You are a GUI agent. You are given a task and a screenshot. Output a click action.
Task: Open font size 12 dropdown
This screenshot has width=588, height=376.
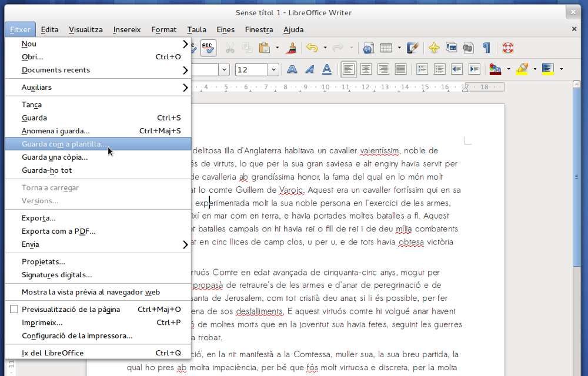click(273, 70)
